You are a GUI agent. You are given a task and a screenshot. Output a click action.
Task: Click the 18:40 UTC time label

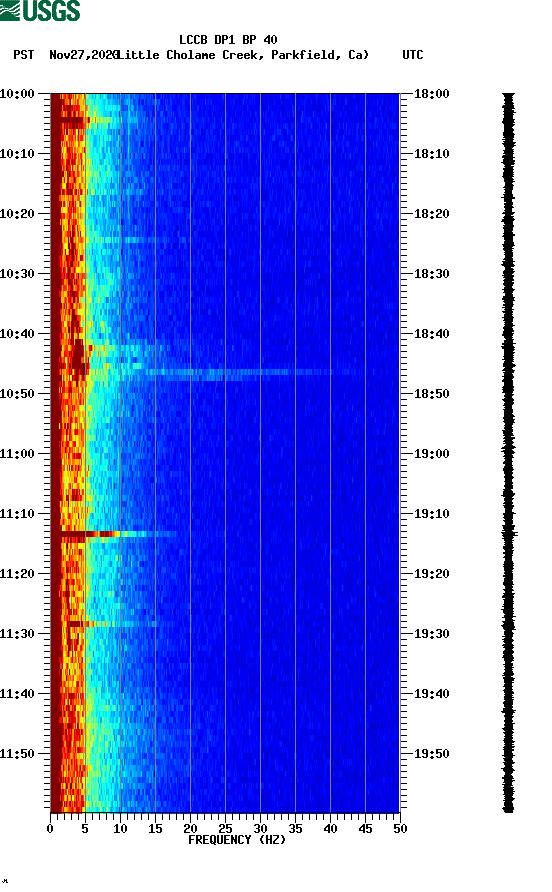click(431, 334)
